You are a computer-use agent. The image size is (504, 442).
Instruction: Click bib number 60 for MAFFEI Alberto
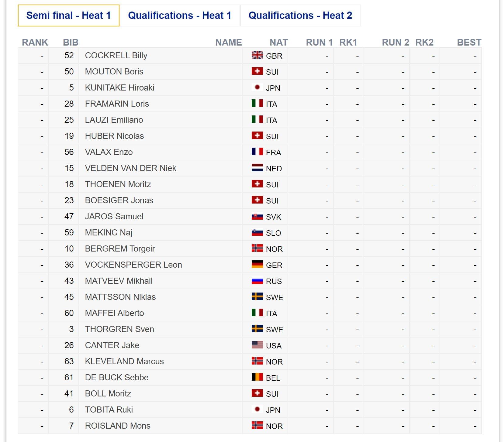point(69,313)
